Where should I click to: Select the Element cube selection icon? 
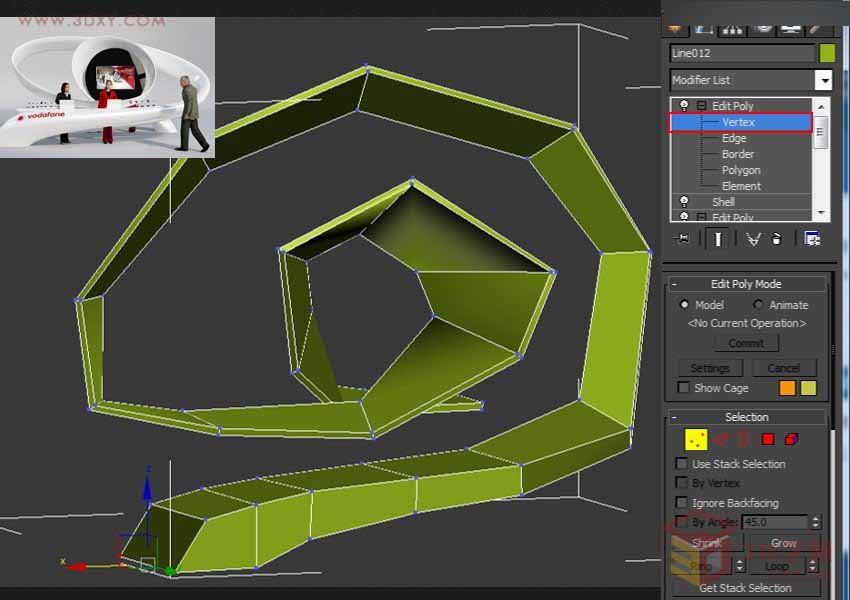pos(791,440)
